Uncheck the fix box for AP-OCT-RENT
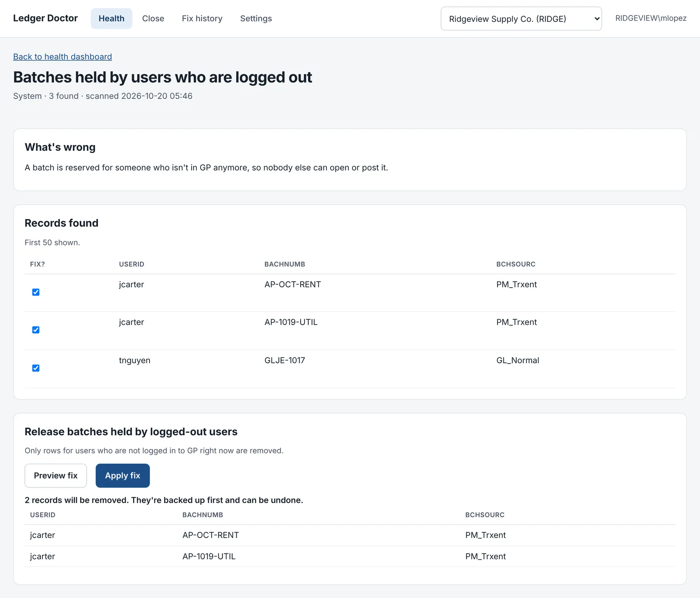The width and height of the screenshot is (700, 598). click(36, 292)
